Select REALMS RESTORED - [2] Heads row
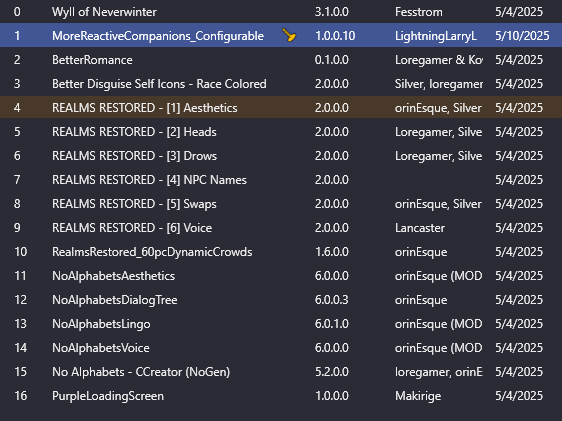 coord(281,131)
